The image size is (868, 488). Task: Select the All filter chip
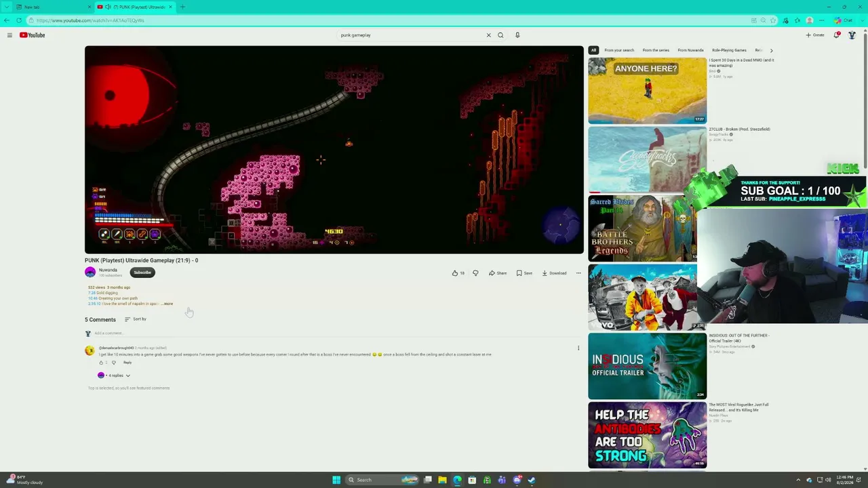coord(593,50)
